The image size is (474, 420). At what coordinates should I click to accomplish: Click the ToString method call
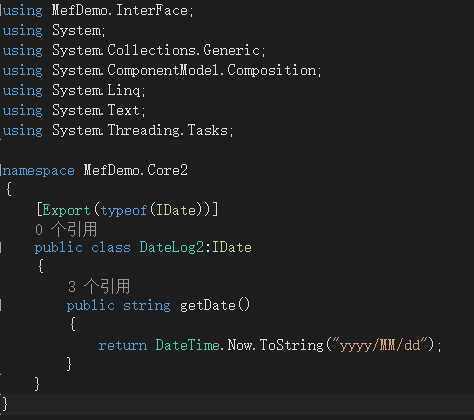[x=291, y=345]
